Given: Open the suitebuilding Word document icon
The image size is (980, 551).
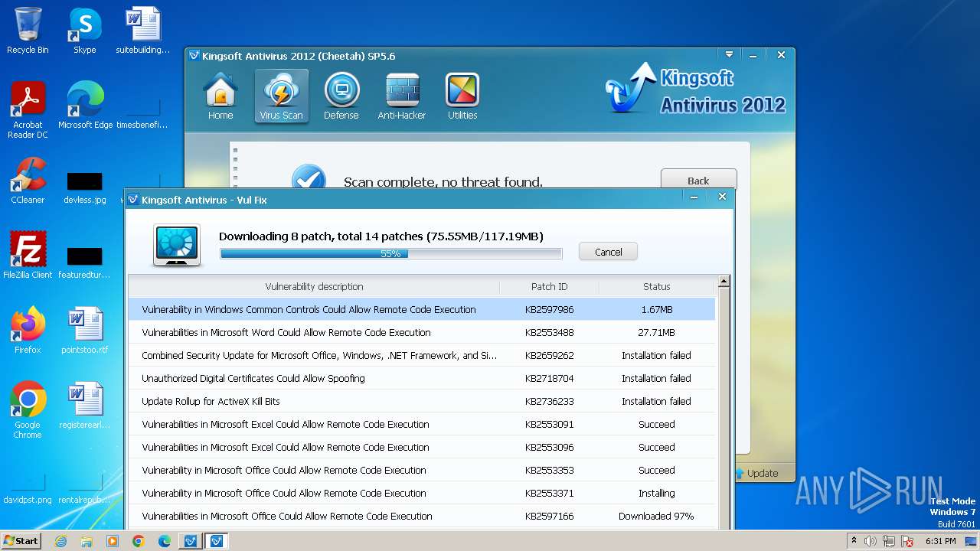Looking at the screenshot, I should coord(142,31).
